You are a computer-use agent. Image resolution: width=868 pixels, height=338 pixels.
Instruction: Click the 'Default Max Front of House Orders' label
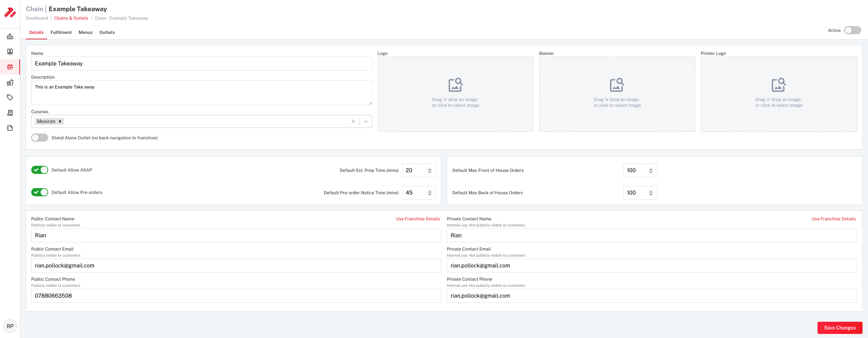pos(488,171)
